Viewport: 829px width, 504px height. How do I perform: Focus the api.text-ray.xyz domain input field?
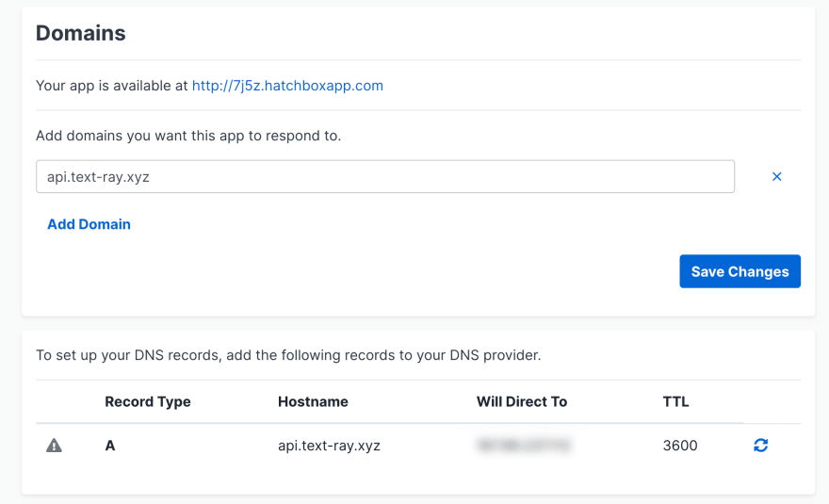click(385, 177)
